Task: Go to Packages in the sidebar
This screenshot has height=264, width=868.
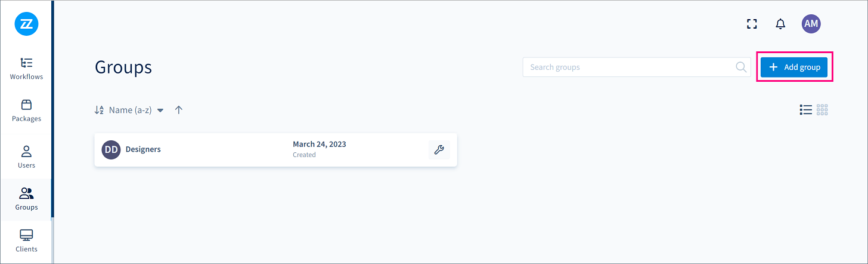Action: 26,110
